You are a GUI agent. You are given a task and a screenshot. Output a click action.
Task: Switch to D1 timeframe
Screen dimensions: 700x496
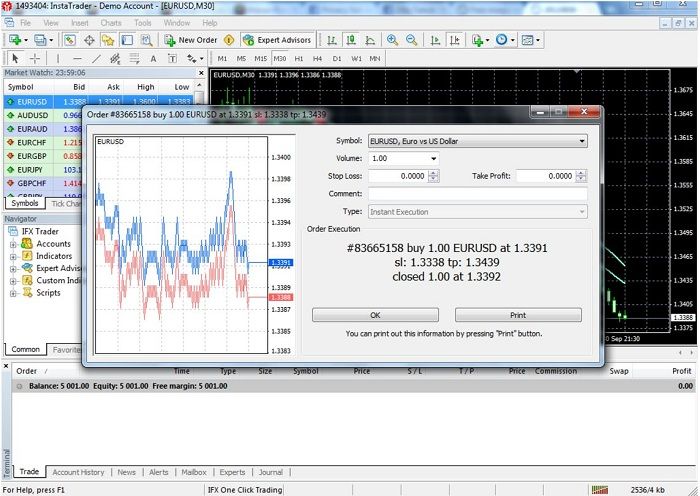coord(337,58)
